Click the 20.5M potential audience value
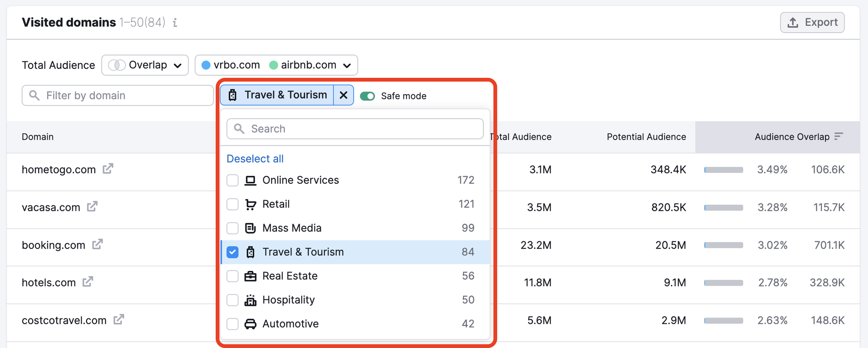This screenshot has height=348, width=868. pos(671,245)
